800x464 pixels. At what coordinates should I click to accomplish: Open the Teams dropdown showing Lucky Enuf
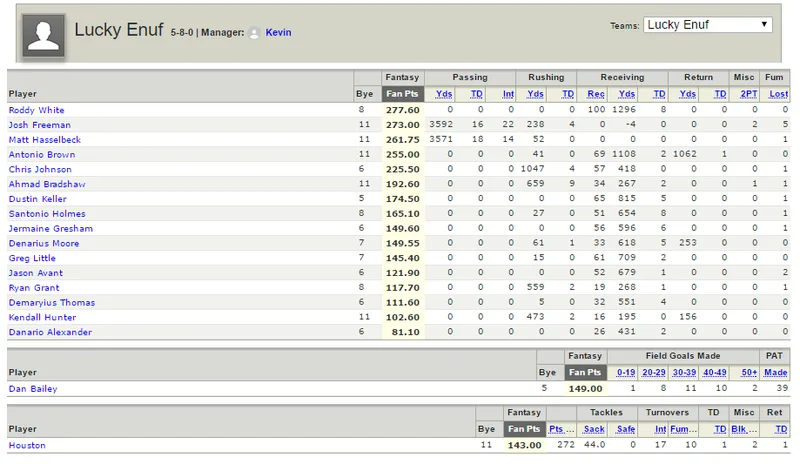click(707, 25)
